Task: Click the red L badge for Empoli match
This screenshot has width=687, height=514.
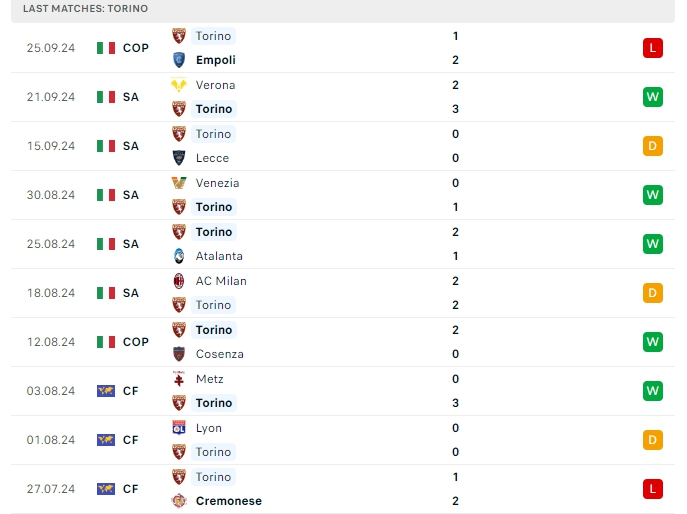Action: (x=653, y=48)
